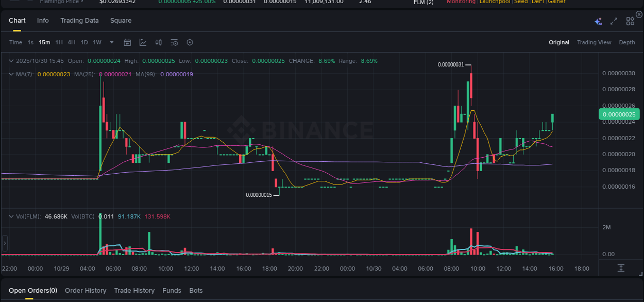
Task: Switch to the 1W interval
Action: click(97, 42)
